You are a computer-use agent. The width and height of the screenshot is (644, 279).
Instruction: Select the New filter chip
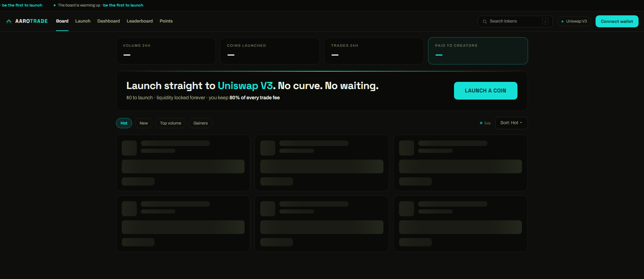144,123
